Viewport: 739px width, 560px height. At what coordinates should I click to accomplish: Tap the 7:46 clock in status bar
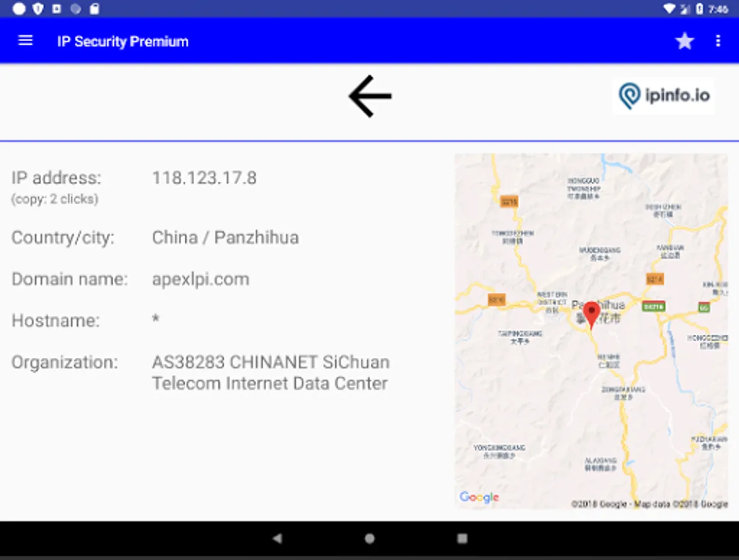point(718,9)
